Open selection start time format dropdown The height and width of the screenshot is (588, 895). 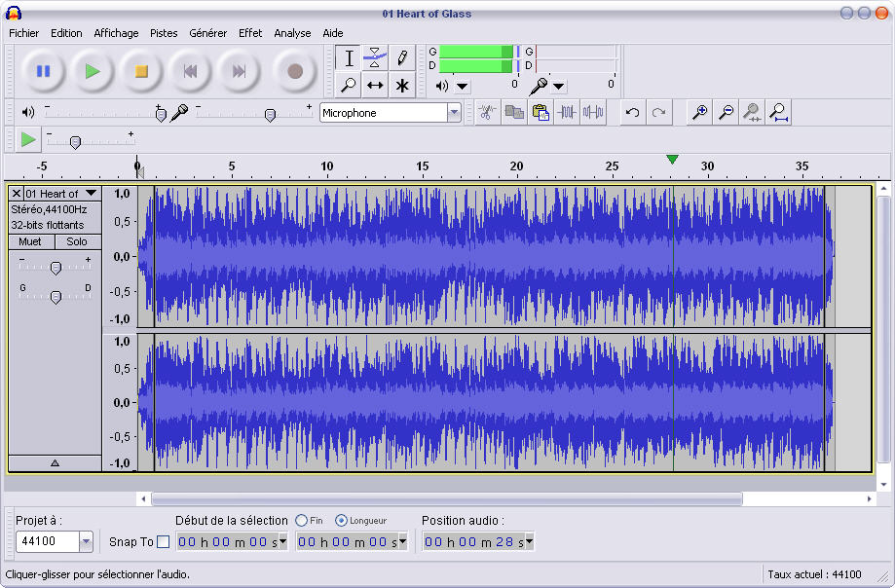[282, 540]
